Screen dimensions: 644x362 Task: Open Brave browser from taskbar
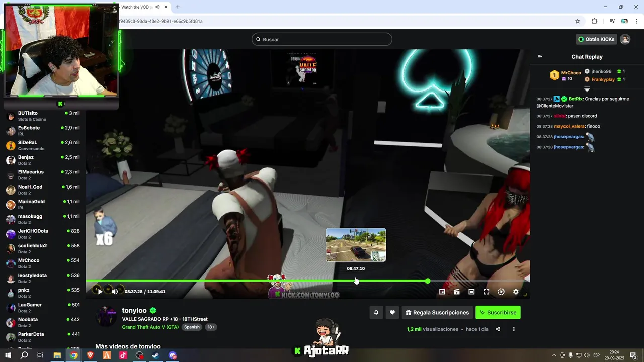[x=90, y=355]
